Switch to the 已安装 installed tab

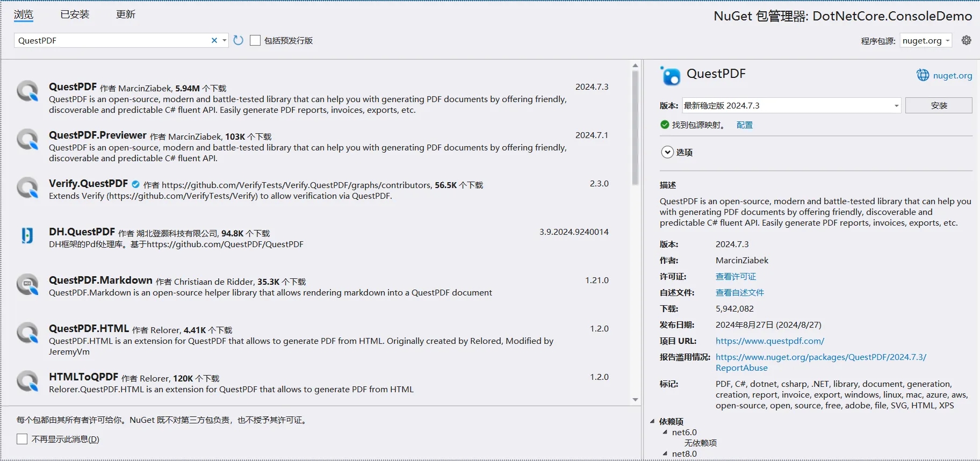click(x=75, y=15)
